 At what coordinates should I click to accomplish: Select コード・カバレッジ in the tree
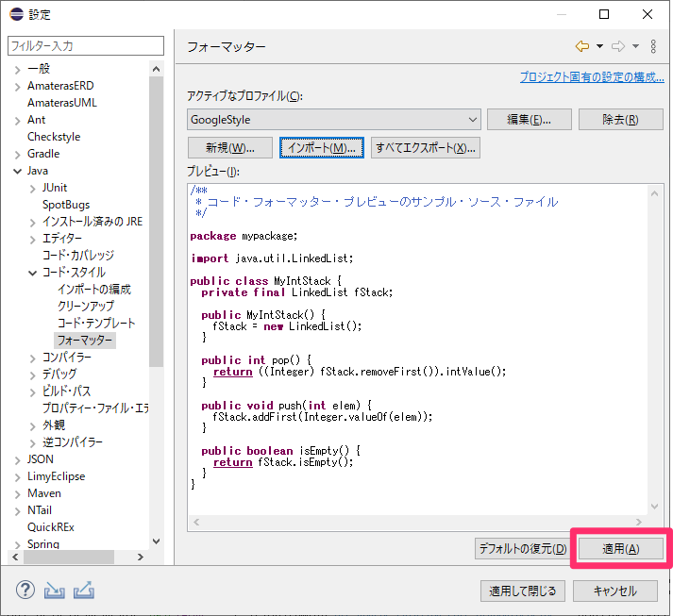(x=78, y=256)
